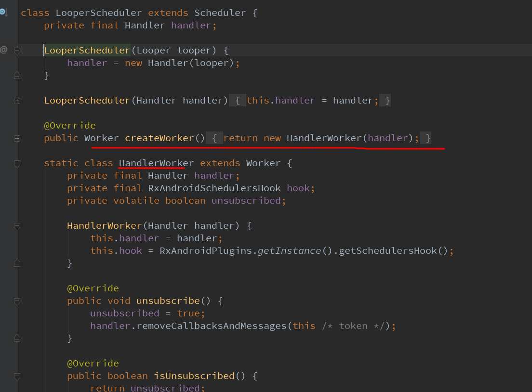
Task: Click 'unsubscribed = true;' assignment
Action: [x=147, y=314]
